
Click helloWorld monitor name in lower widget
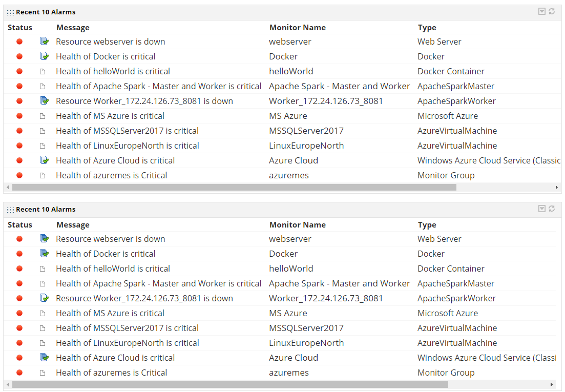click(x=291, y=269)
